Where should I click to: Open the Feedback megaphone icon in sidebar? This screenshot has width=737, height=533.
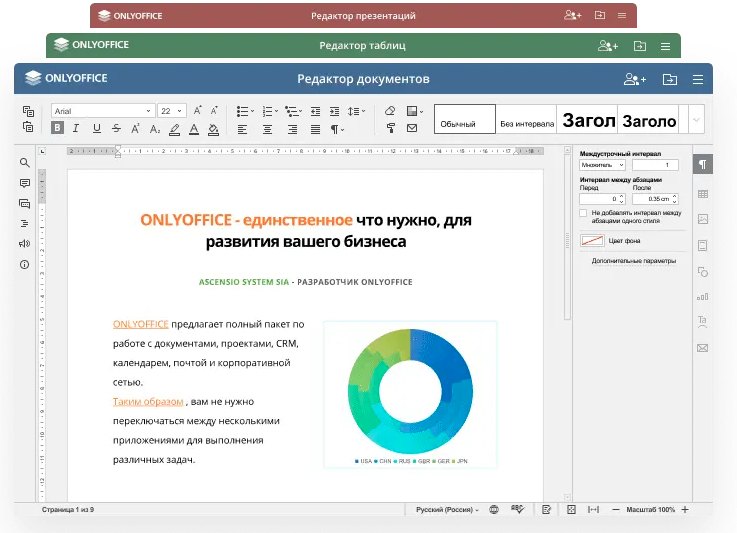click(24, 243)
